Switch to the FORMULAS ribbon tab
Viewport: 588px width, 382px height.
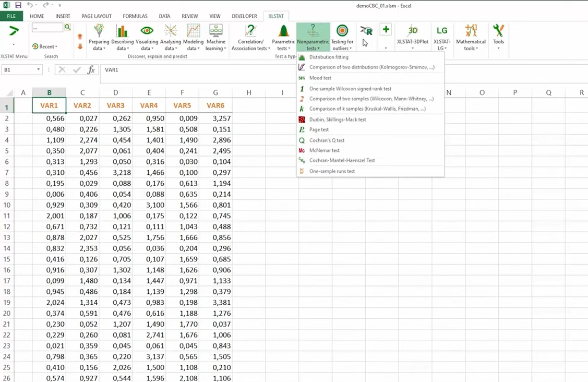pos(135,16)
